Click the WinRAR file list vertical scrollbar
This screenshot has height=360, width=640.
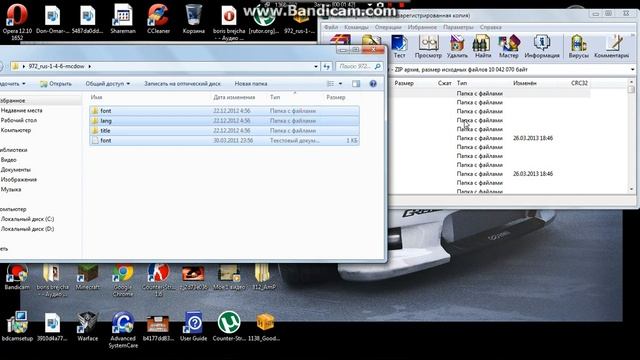631,136
